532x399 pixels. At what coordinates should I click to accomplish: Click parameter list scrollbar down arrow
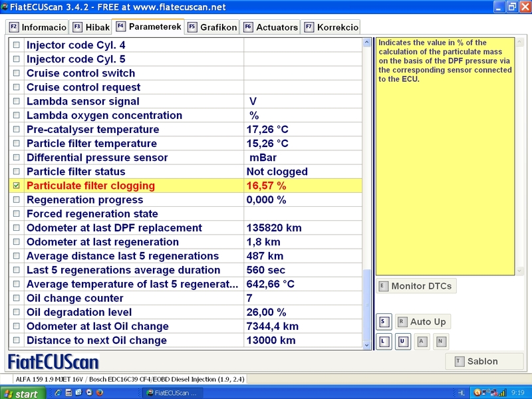click(x=366, y=345)
